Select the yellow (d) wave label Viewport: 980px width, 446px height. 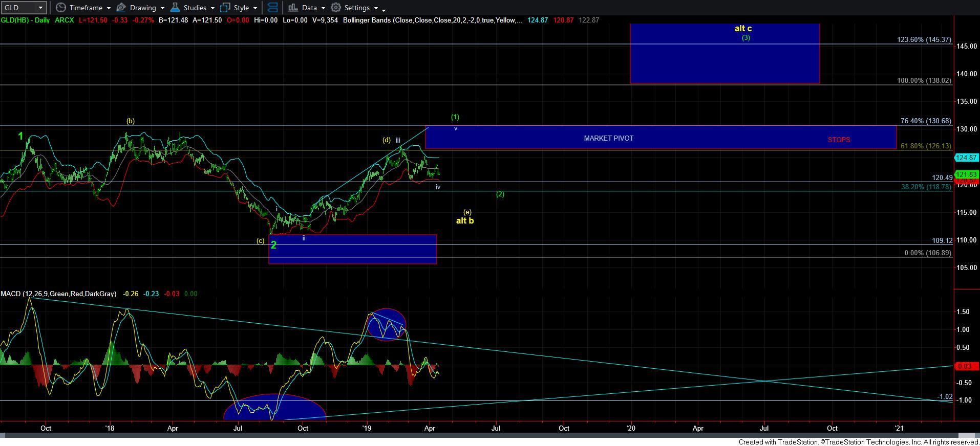pyautogui.click(x=387, y=140)
